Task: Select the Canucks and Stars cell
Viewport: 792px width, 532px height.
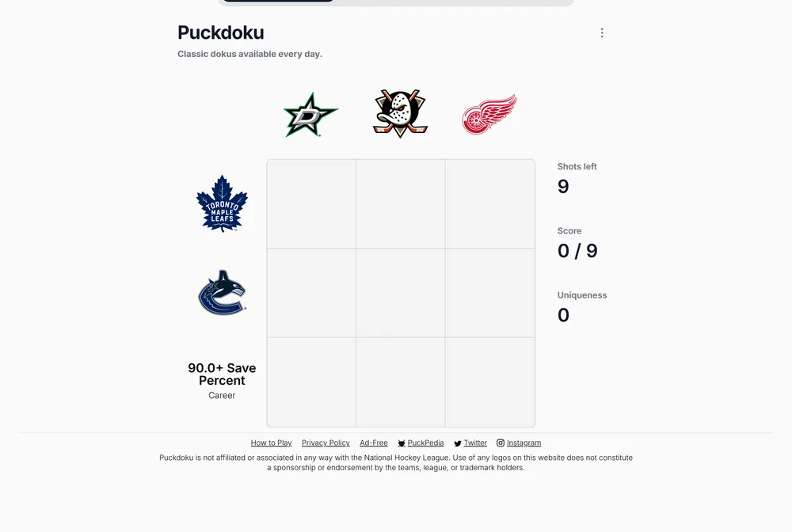Action: 311,293
